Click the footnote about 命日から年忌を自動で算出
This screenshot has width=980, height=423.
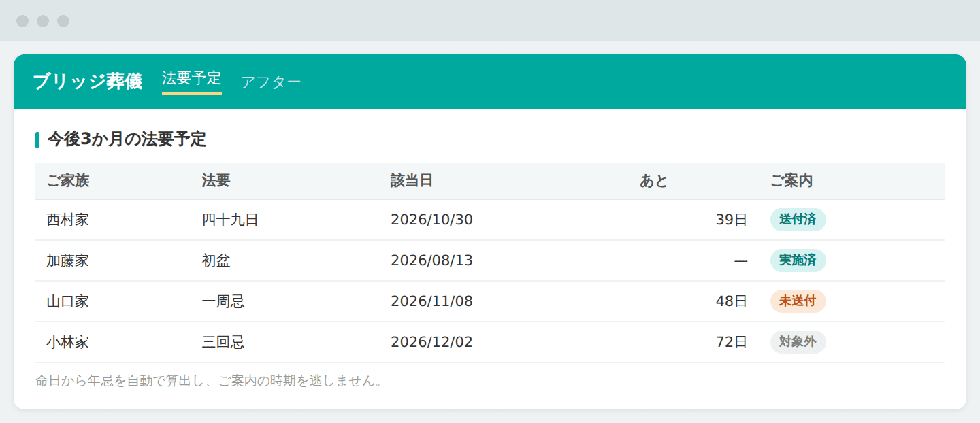pyautogui.click(x=210, y=381)
